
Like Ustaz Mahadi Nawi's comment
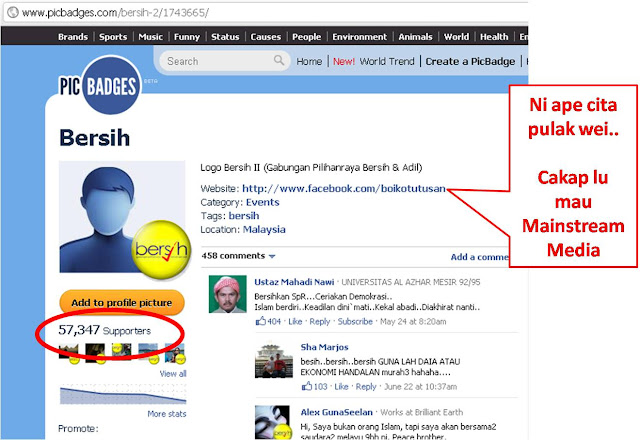(x=295, y=321)
